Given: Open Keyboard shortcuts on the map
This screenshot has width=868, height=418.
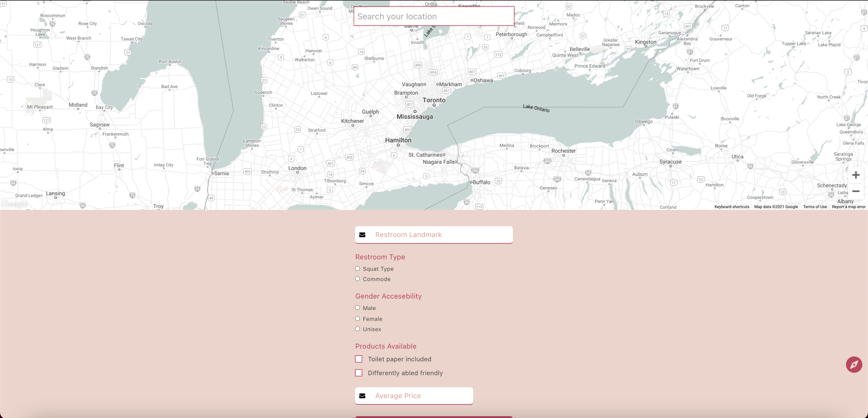Looking at the screenshot, I should (731, 207).
